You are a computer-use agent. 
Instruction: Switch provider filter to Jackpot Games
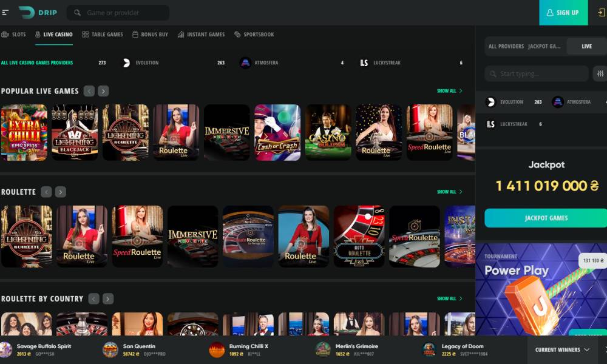tap(544, 46)
